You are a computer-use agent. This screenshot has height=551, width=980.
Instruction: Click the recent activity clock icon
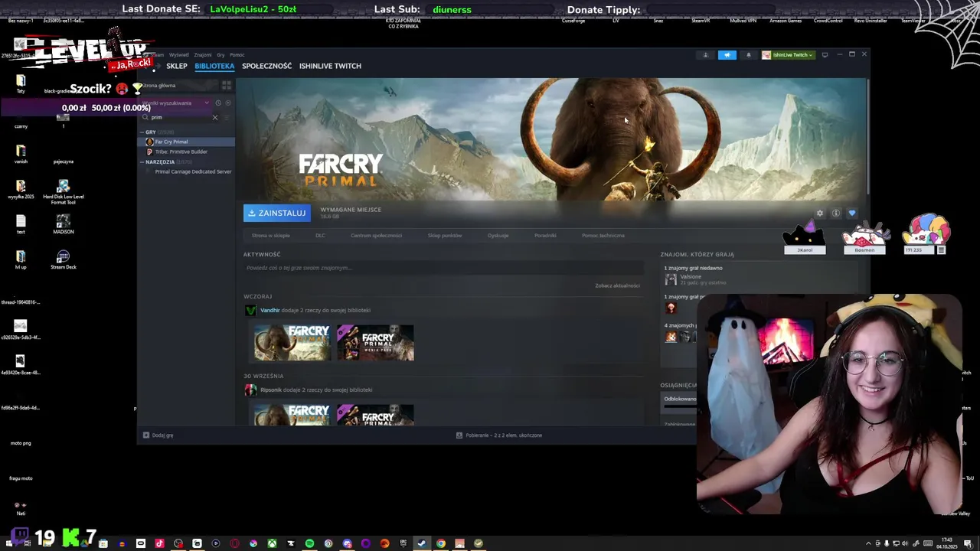(218, 103)
